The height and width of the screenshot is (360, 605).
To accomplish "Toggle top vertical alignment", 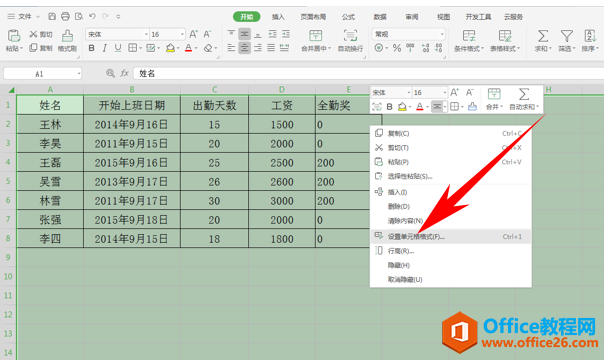I will tap(231, 34).
